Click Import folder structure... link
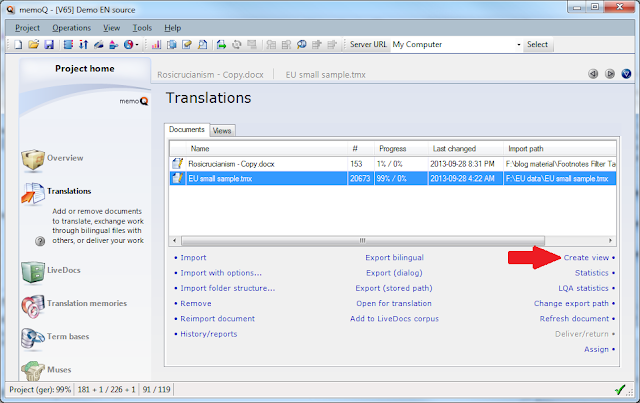 228,289
